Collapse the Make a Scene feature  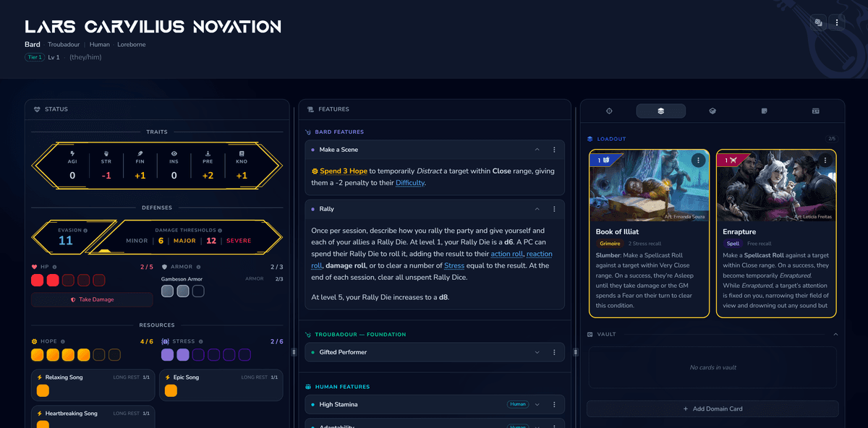coord(537,150)
